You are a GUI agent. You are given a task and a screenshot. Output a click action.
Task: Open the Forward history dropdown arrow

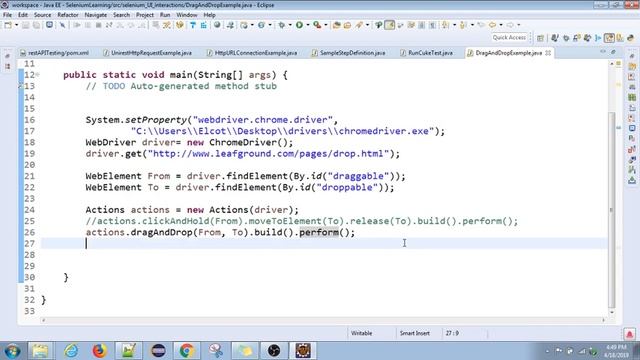click(x=519, y=25)
